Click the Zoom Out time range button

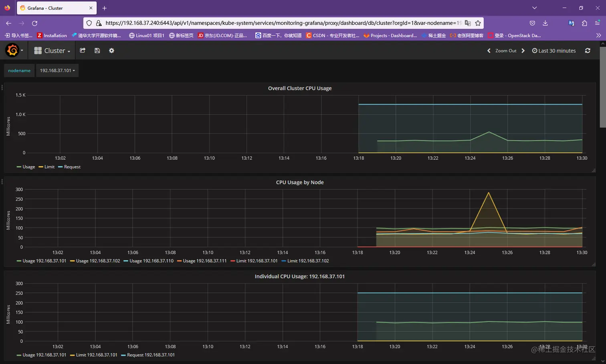click(506, 51)
